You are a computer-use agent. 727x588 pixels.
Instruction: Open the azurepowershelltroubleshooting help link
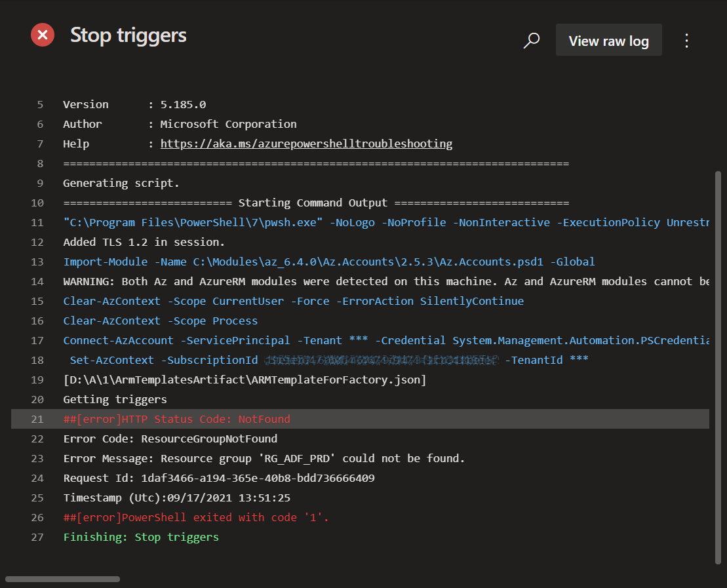[306, 143]
